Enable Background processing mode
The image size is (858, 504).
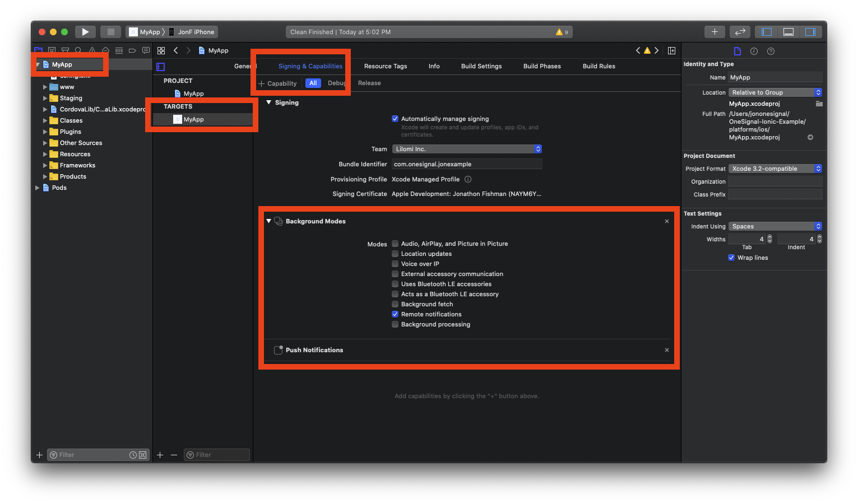[x=395, y=324]
